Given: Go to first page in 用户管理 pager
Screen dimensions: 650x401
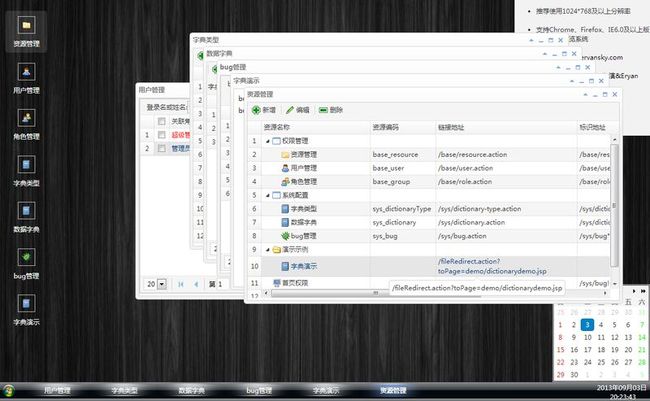Looking at the screenshot, I should click(x=181, y=284).
